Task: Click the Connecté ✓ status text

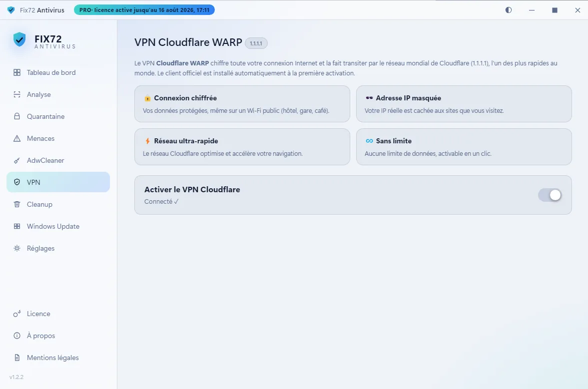Action: (161, 201)
